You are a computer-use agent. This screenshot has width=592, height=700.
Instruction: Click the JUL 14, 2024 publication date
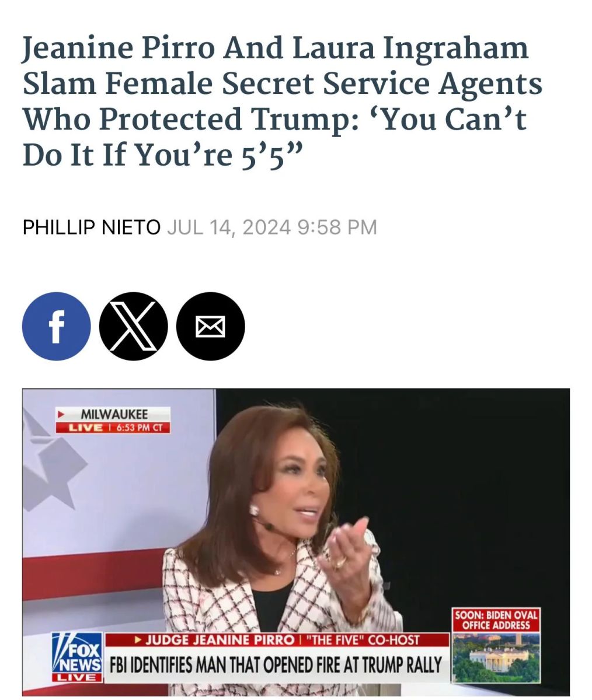229,227
